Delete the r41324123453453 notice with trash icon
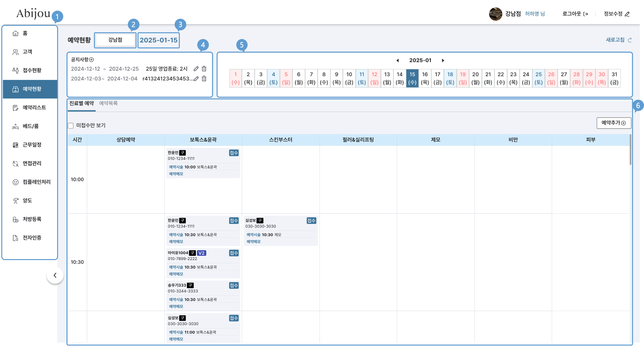Image resolution: width=644 pixels, height=353 pixels. click(x=204, y=78)
